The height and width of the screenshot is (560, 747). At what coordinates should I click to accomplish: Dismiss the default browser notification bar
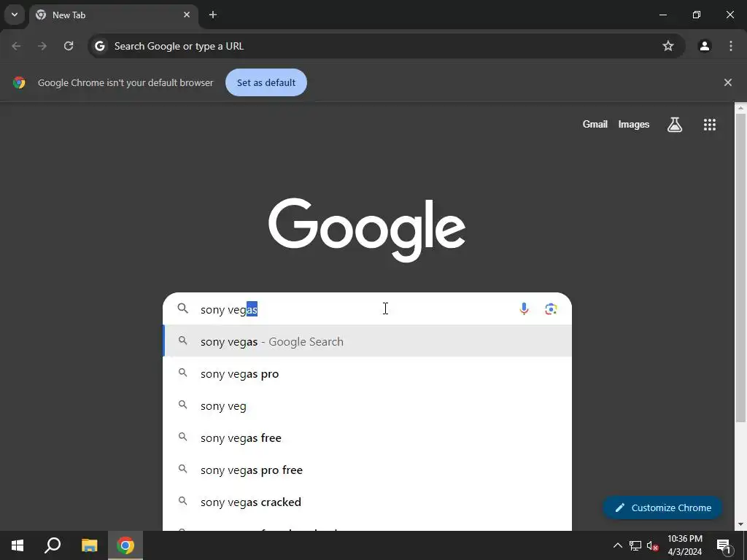click(x=727, y=82)
